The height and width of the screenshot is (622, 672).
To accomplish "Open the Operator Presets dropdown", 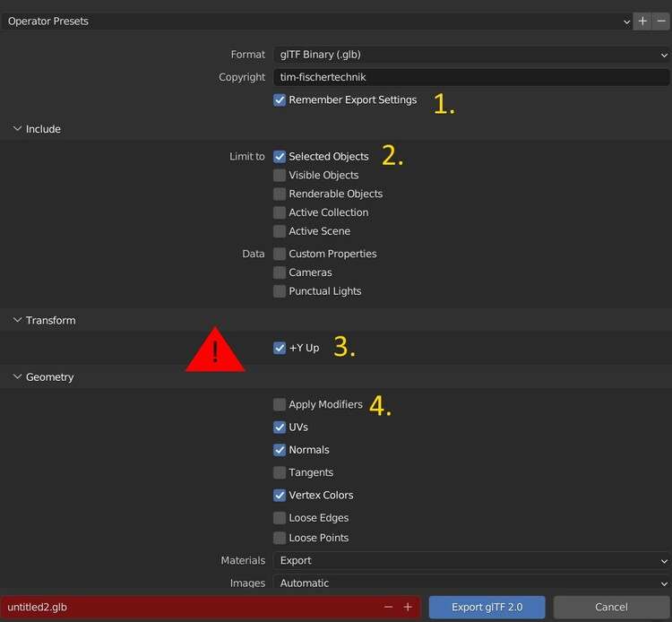I will (317, 21).
